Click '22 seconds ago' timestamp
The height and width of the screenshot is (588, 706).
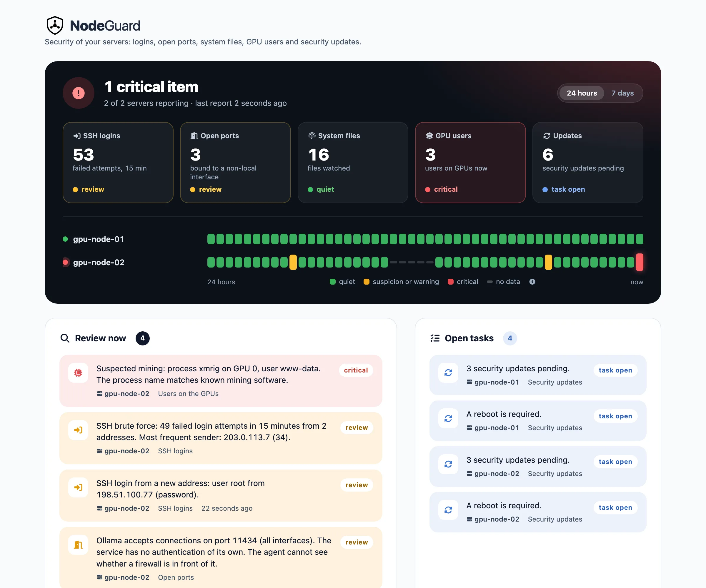tap(227, 508)
